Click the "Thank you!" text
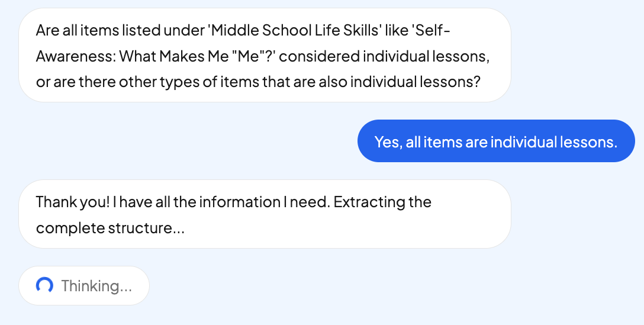Viewport: 644px width, 325px height. coord(72,202)
